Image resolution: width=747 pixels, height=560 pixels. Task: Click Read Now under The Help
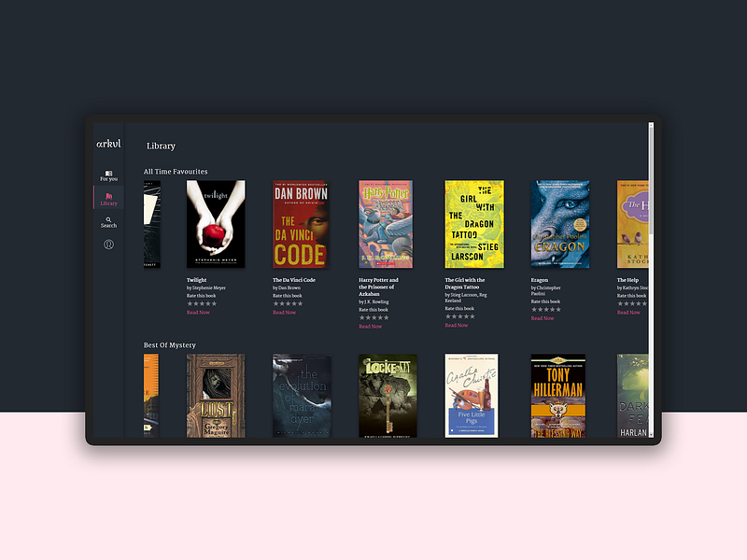[628, 313]
